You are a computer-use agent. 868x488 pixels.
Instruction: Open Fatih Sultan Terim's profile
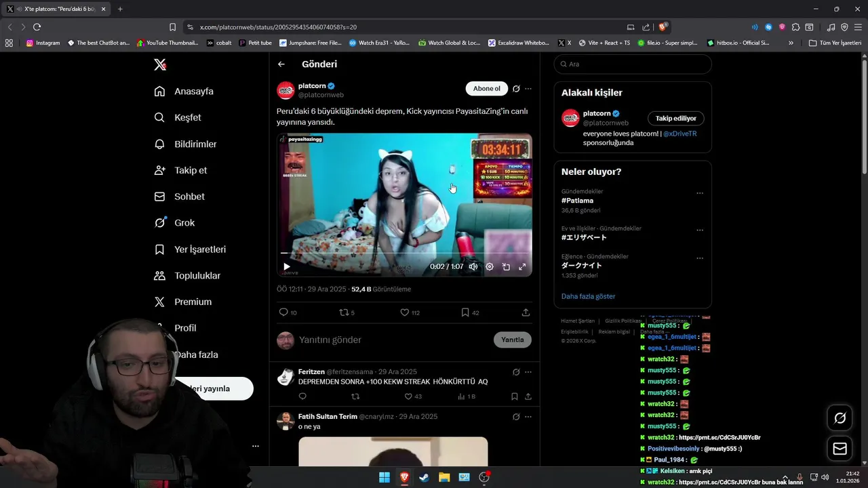(328, 417)
